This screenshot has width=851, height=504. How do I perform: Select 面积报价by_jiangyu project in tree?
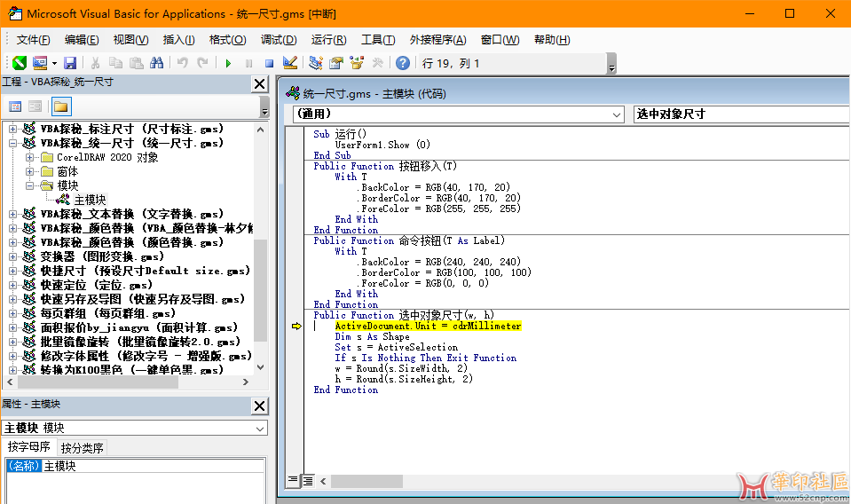tap(139, 327)
